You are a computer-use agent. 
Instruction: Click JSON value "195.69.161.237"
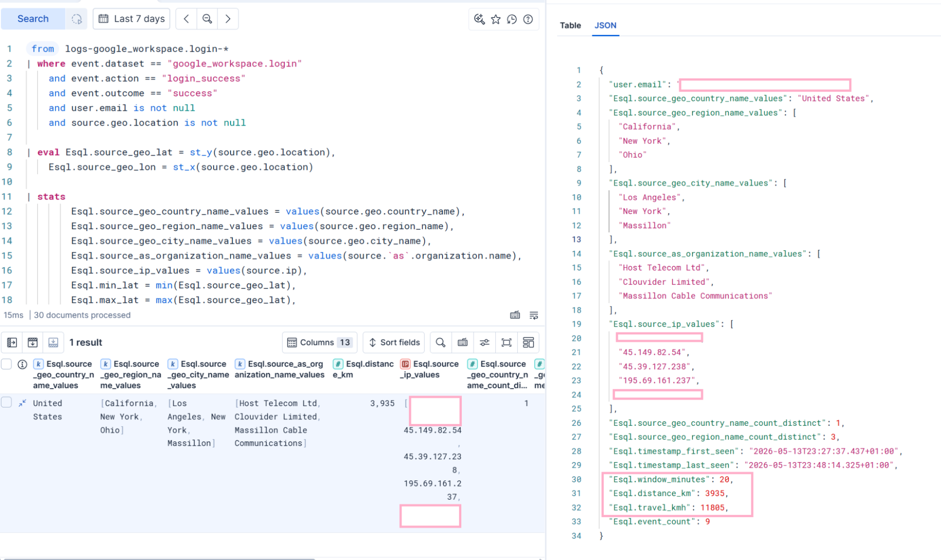(x=657, y=380)
